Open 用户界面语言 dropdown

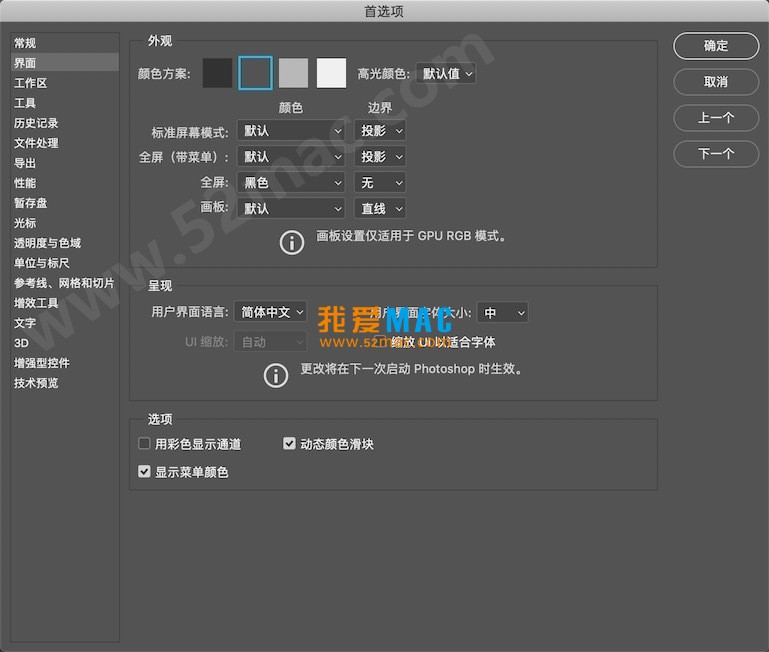[271, 312]
